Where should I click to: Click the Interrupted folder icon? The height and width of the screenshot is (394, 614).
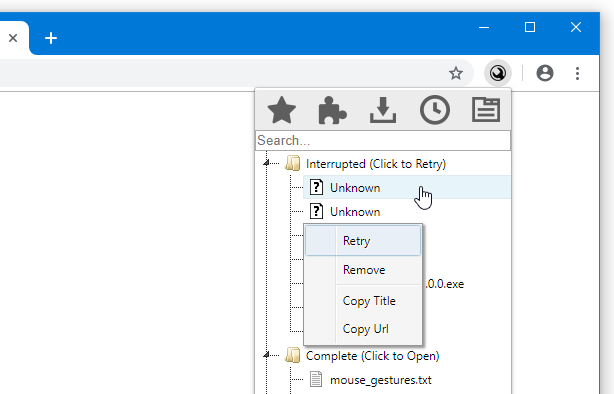coord(293,163)
